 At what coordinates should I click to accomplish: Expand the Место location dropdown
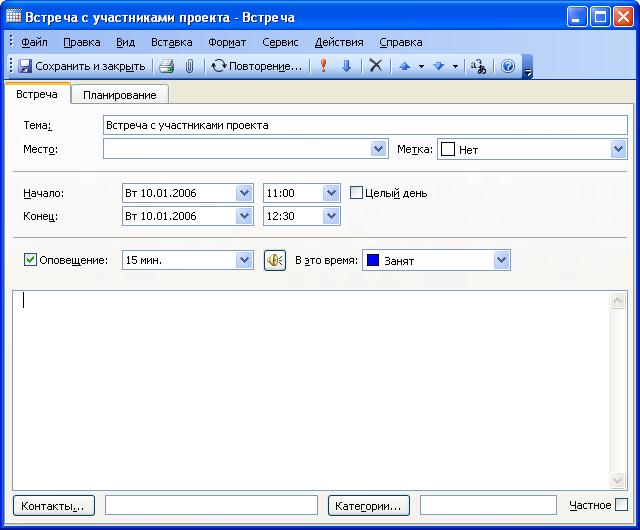[378, 149]
